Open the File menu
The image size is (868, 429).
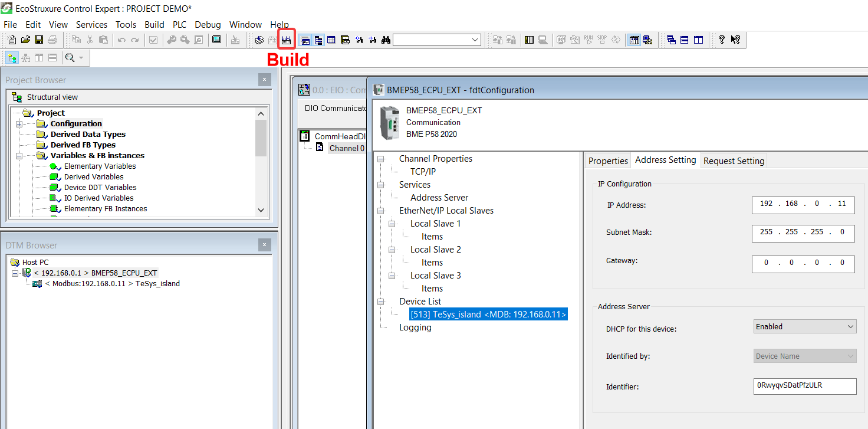pos(10,25)
